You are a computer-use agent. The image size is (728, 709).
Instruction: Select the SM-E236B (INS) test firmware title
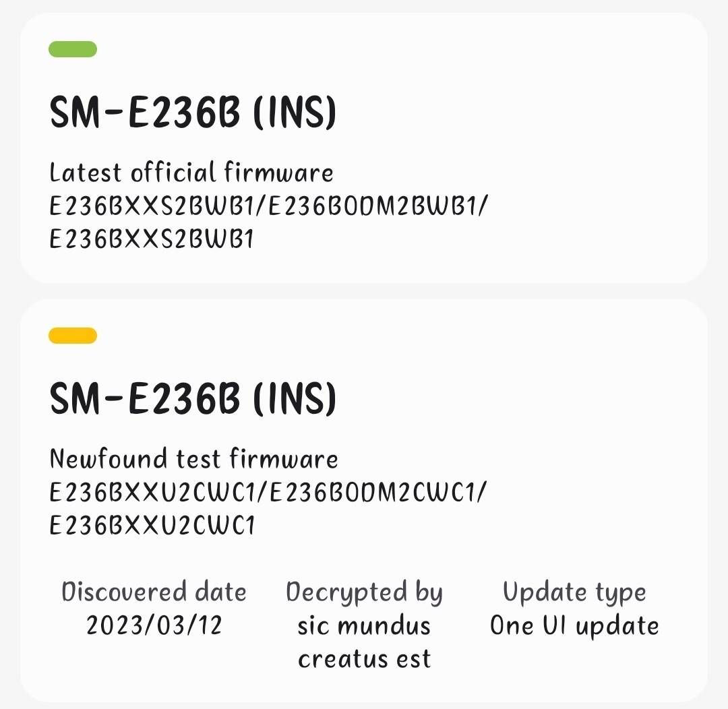[x=193, y=398]
